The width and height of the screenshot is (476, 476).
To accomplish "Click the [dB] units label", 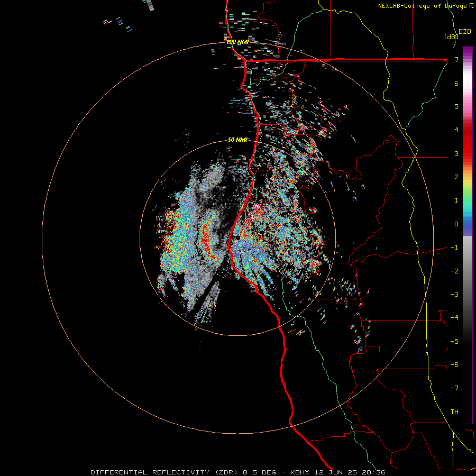I will (451, 36).
